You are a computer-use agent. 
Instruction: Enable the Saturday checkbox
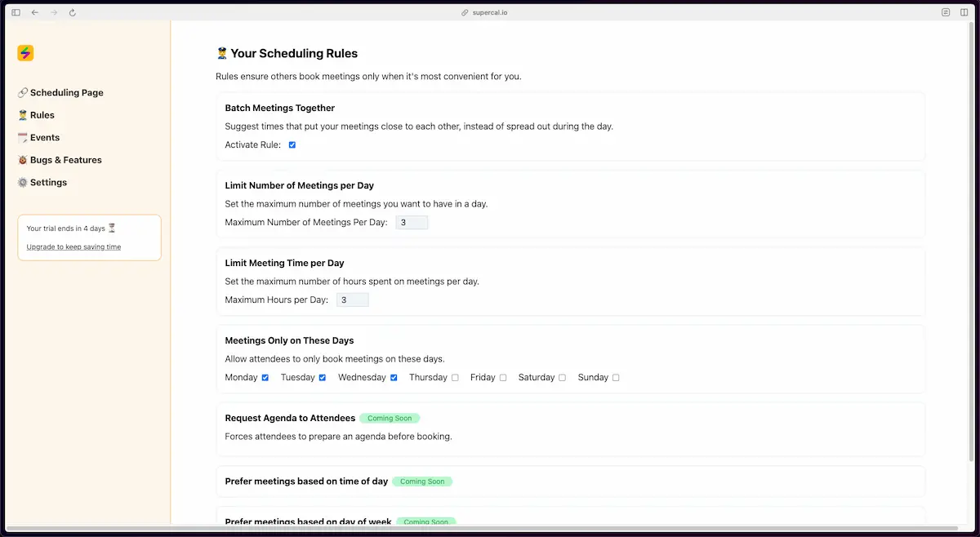coord(562,378)
